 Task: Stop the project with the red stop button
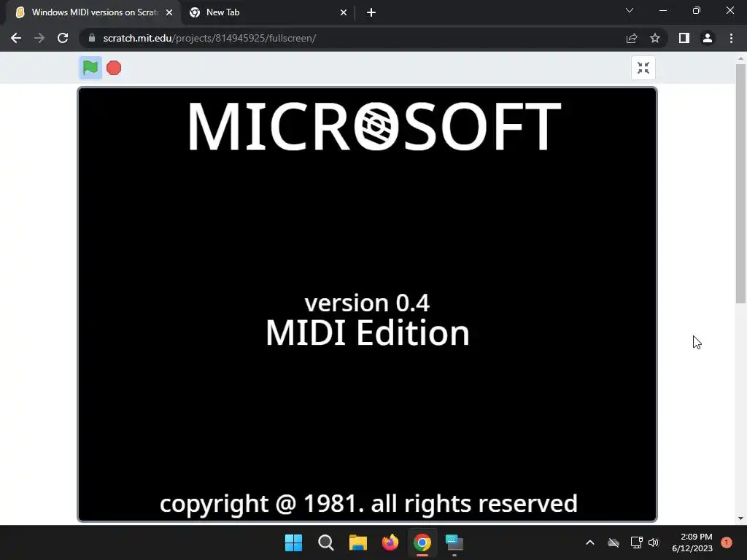pyautogui.click(x=113, y=68)
